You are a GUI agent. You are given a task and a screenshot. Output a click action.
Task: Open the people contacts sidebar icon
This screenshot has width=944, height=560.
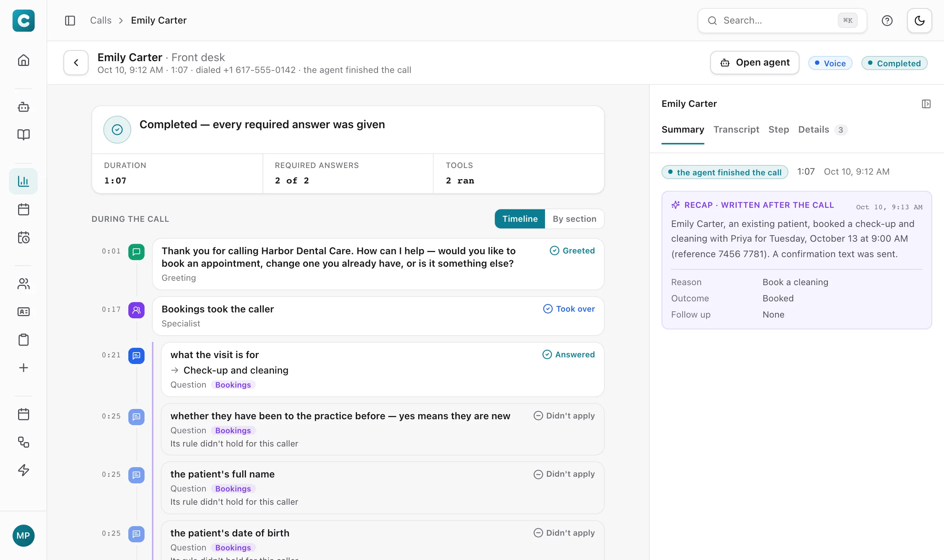click(23, 284)
